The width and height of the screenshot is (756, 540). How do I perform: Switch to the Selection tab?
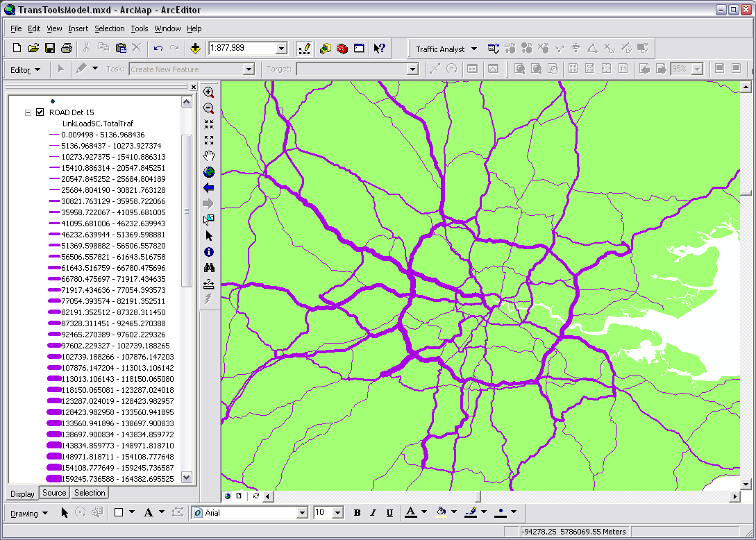click(x=90, y=493)
